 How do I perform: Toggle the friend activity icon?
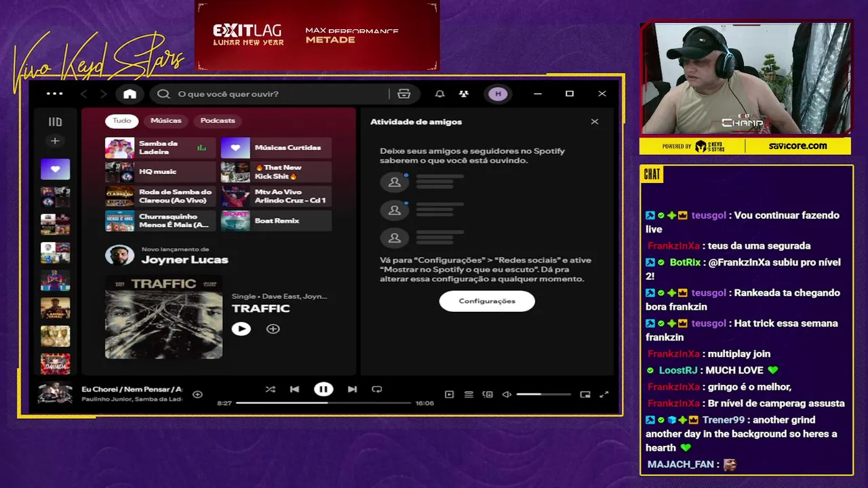463,94
